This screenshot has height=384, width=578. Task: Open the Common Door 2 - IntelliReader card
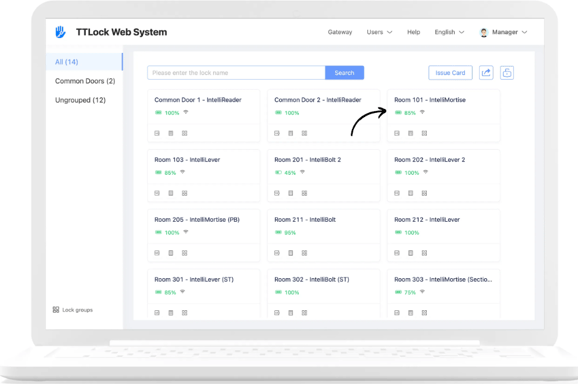324,115
